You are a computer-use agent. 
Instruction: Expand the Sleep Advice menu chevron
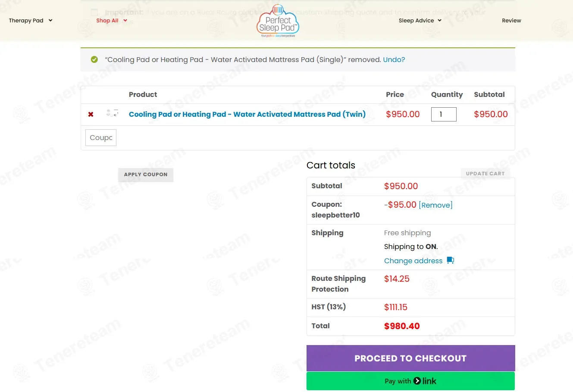tap(439, 20)
